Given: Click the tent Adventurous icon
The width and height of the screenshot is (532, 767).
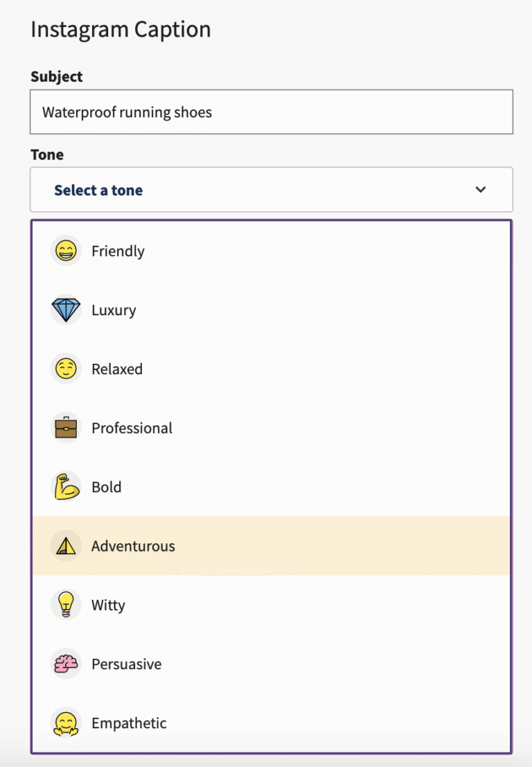Looking at the screenshot, I should pyautogui.click(x=66, y=546).
